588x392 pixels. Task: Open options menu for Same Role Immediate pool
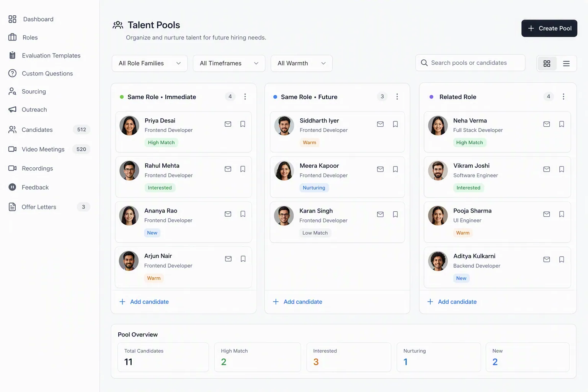click(245, 96)
